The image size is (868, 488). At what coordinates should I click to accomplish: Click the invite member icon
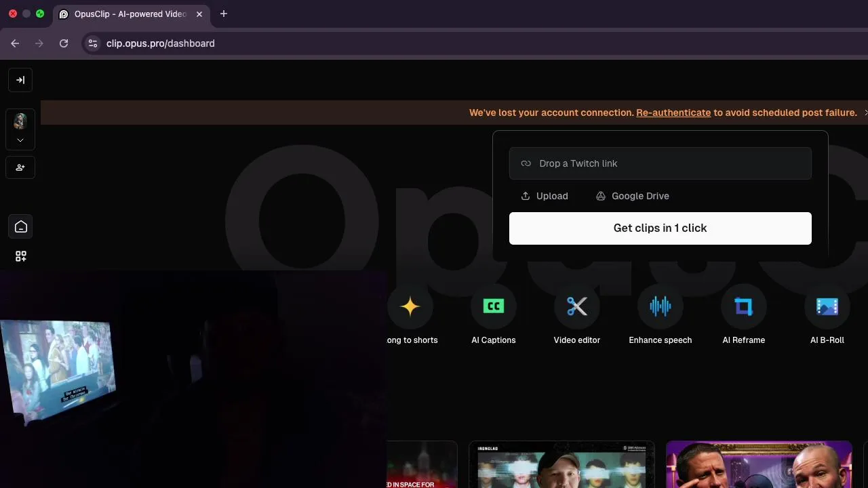[x=20, y=167]
